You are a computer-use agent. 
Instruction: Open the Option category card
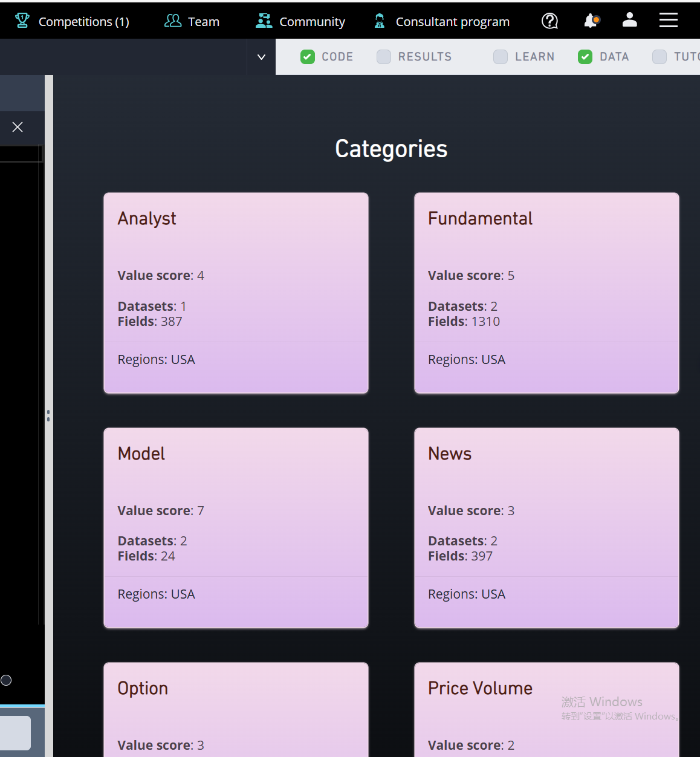coord(236,710)
